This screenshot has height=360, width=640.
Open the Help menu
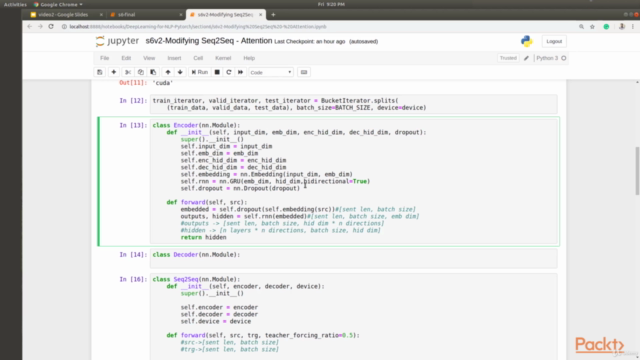pos(249,58)
